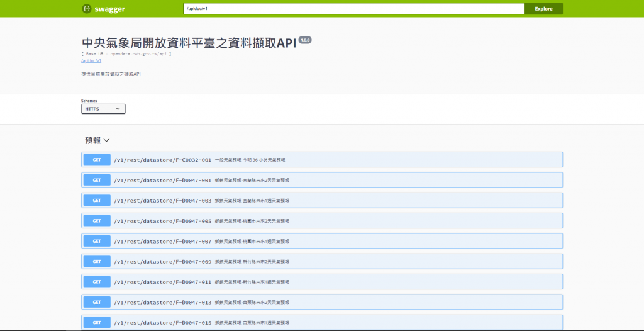Expand the /v1/rest/datastore/F-D0047-001 endpoint path
The width and height of the screenshot is (644, 331).
pyautogui.click(x=163, y=180)
